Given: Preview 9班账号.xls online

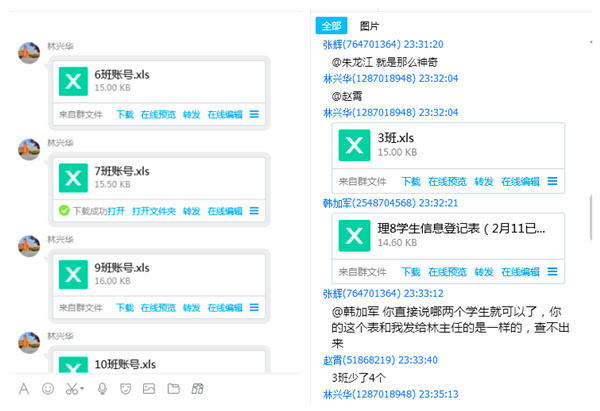Looking at the screenshot, I should point(158,308).
